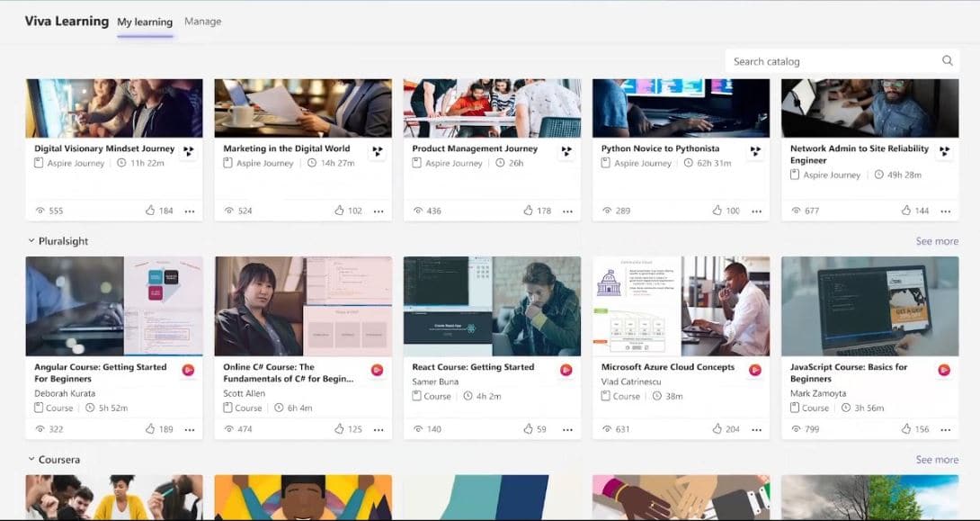Screen dimensions: 980x521
Task: Like the Digital Visionary Mindset Journey card
Action: point(150,211)
